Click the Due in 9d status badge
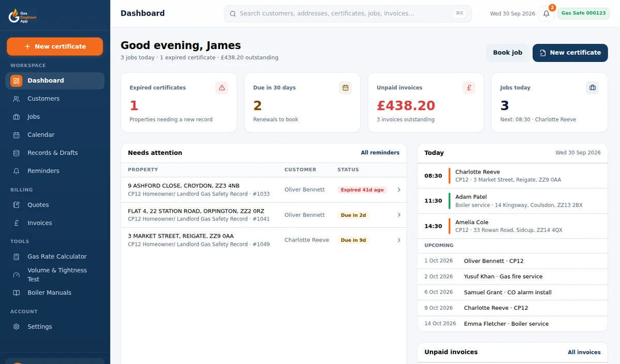620x364 pixels. pyautogui.click(x=353, y=240)
